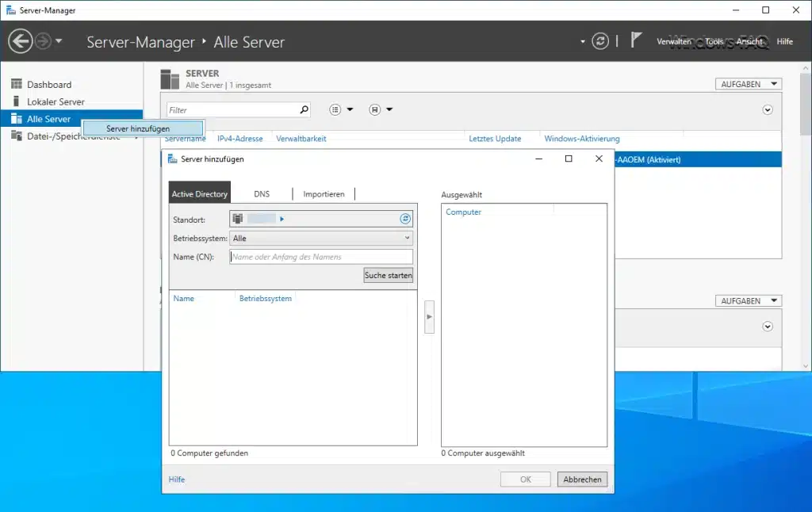The width and height of the screenshot is (812, 512).
Task: Refresh the server list using the refresh icon
Action: pyautogui.click(x=600, y=41)
